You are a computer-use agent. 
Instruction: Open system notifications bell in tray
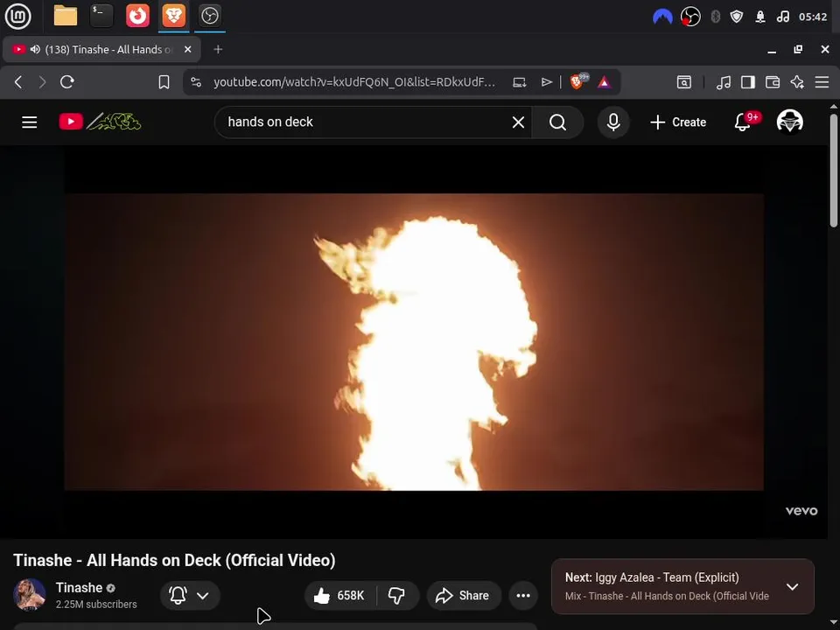(760, 17)
